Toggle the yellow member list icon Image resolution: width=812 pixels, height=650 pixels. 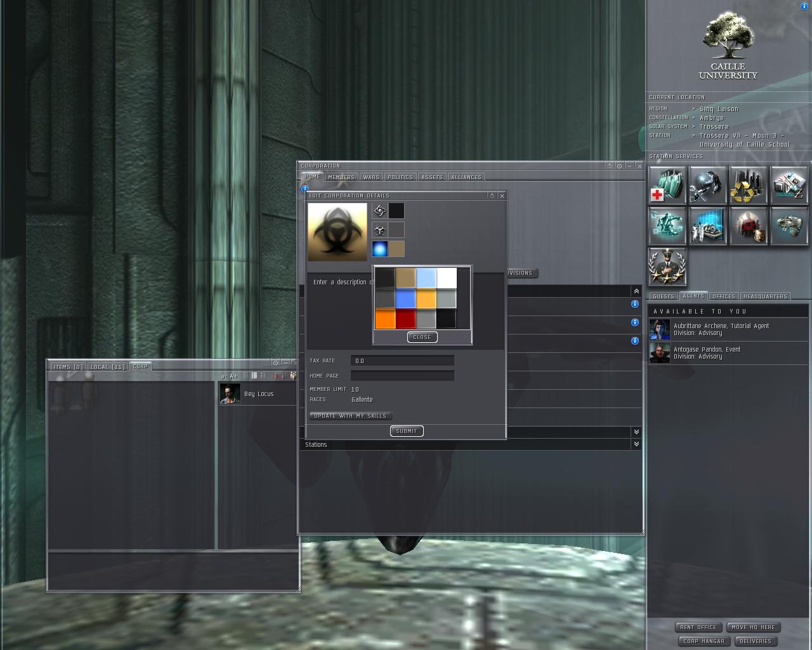292,376
